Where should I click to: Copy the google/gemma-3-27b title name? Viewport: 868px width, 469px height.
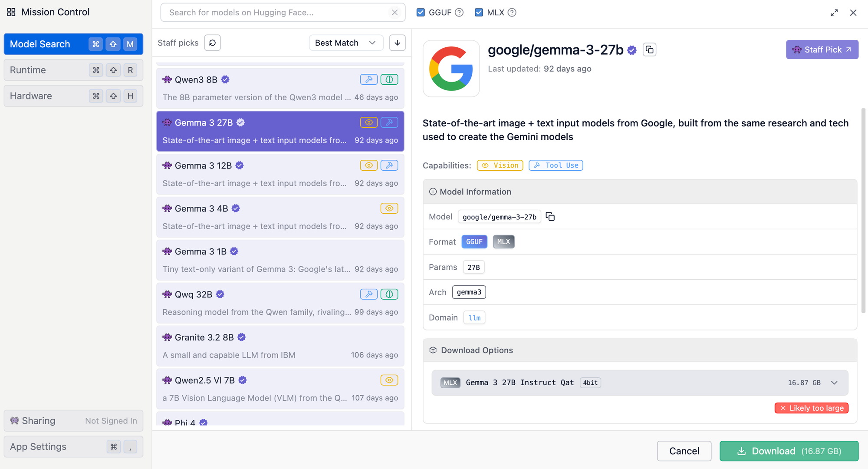[649, 50]
